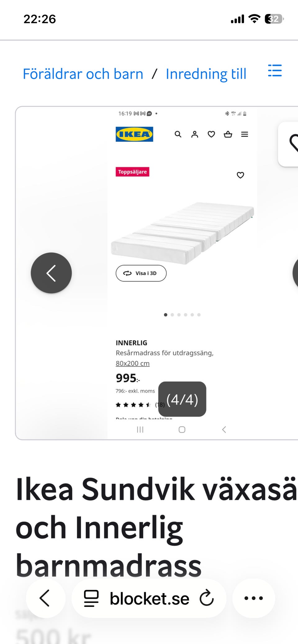Image resolution: width=298 pixels, height=644 pixels.
Task: Tap the Toppsäljare badge
Action: [133, 172]
